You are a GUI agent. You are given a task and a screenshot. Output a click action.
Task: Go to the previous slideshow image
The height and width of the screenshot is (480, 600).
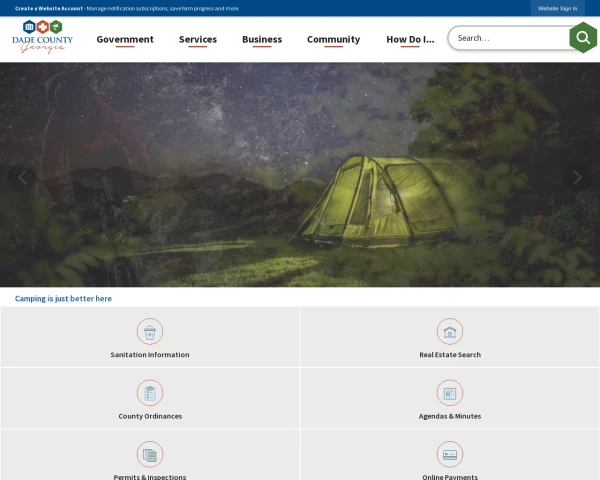22,177
